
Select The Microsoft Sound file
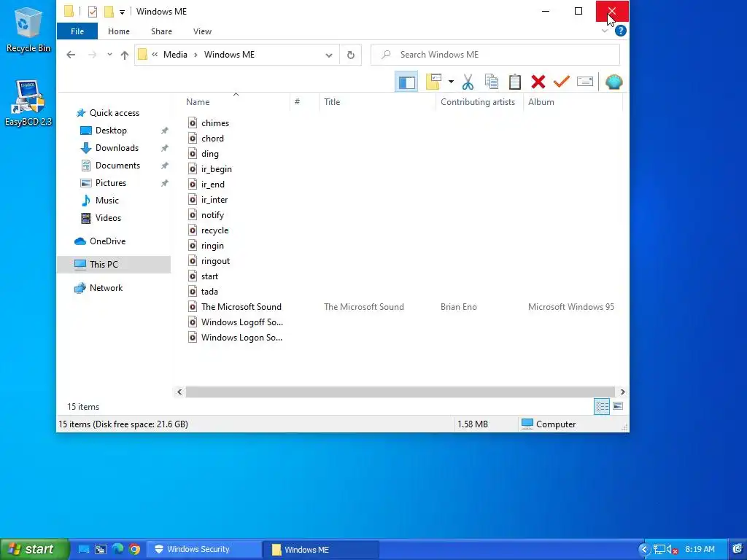click(x=241, y=307)
